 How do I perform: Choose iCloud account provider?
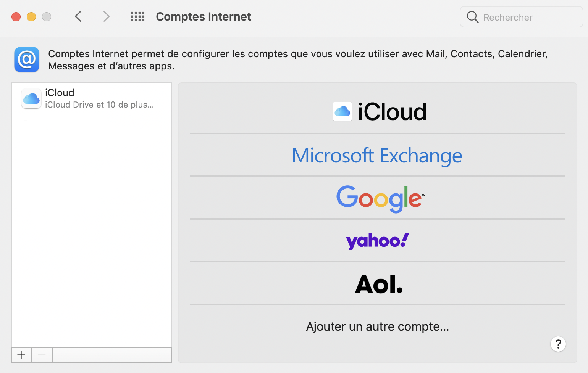(380, 112)
